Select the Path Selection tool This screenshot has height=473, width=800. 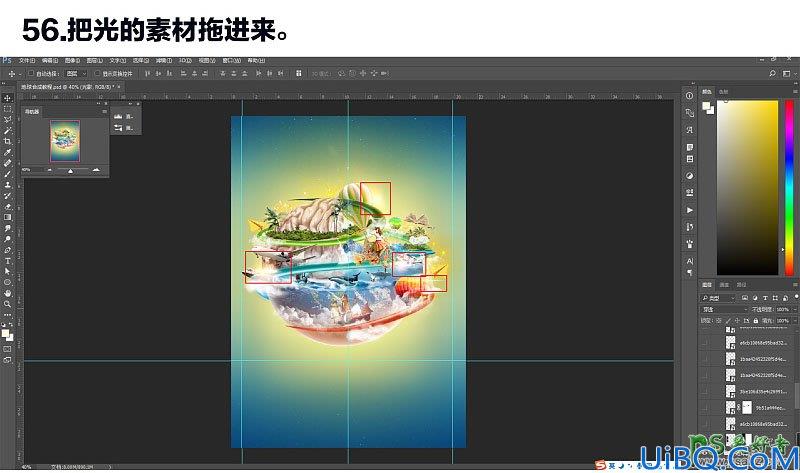click(7, 271)
